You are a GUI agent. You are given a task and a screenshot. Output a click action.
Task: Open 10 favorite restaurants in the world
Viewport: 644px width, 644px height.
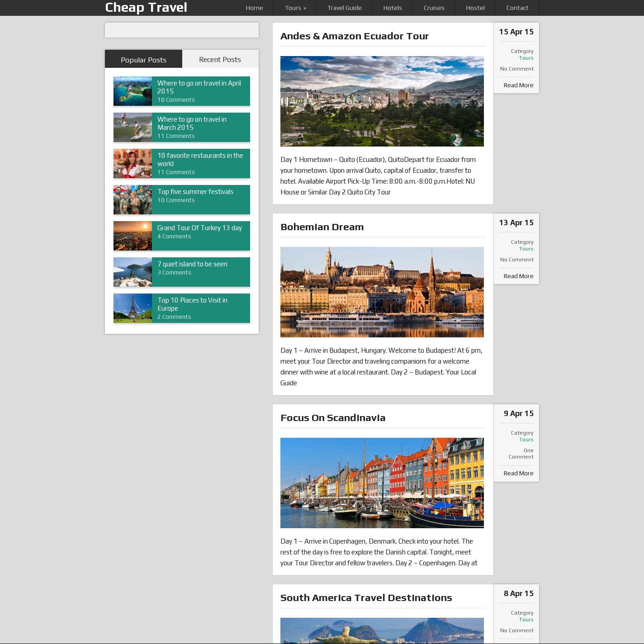pos(200,159)
